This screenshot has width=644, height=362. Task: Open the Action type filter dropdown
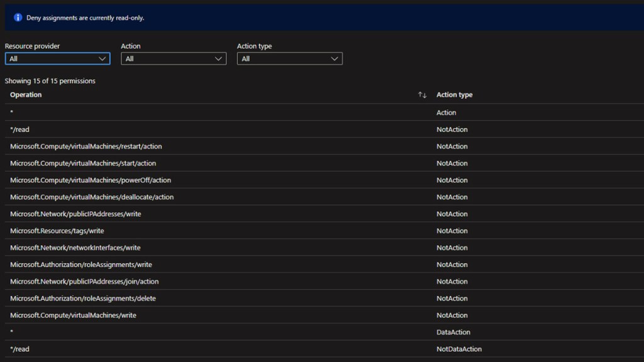289,58
